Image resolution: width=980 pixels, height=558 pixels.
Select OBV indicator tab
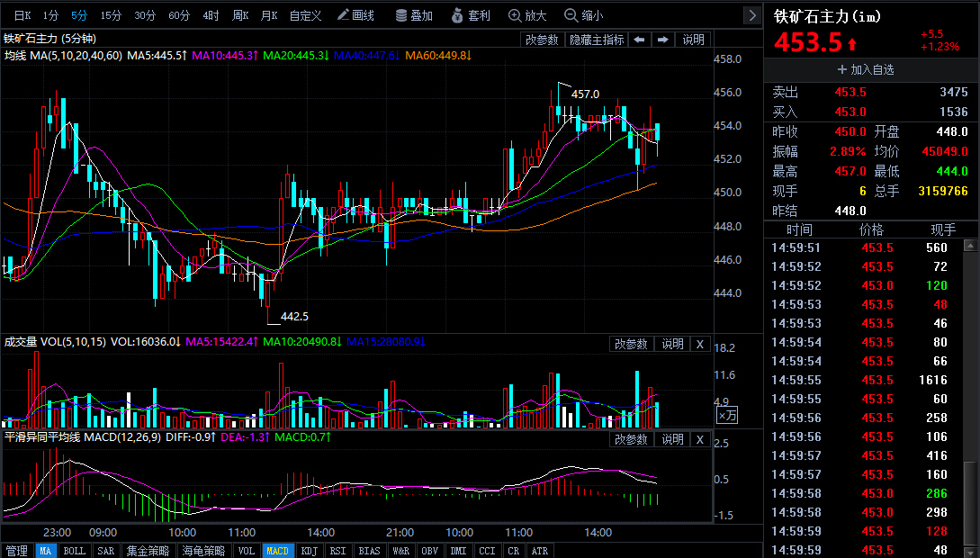point(430,551)
